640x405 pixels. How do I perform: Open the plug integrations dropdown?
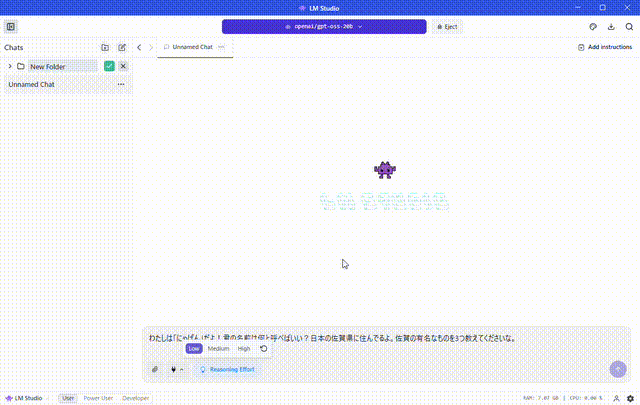click(177, 369)
